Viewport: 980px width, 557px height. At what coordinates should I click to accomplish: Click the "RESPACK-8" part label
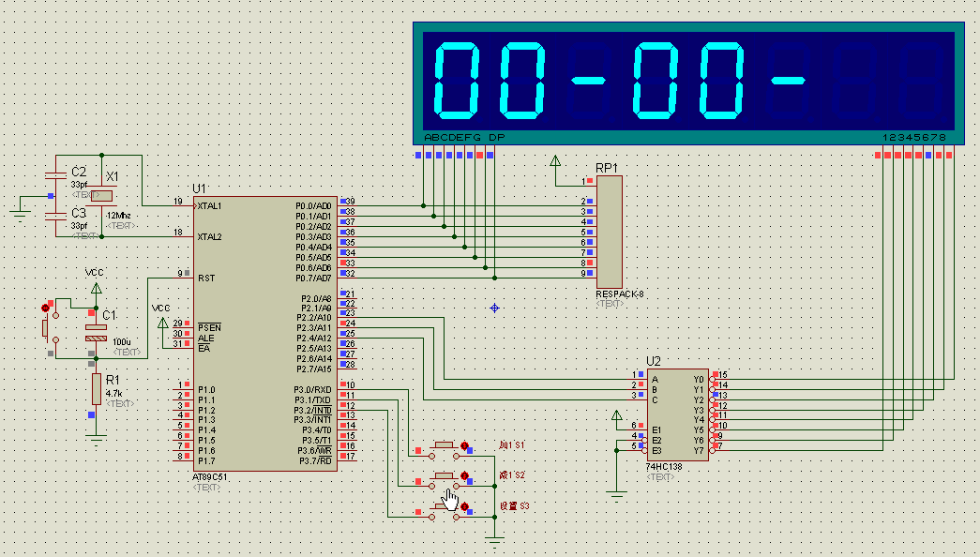[x=619, y=294]
